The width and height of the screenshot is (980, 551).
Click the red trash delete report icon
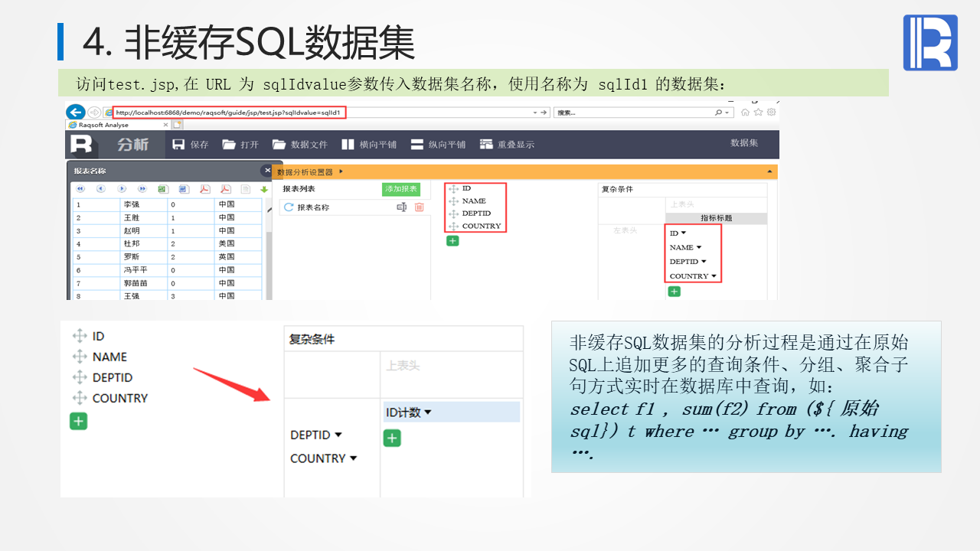pyautogui.click(x=419, y=207)
